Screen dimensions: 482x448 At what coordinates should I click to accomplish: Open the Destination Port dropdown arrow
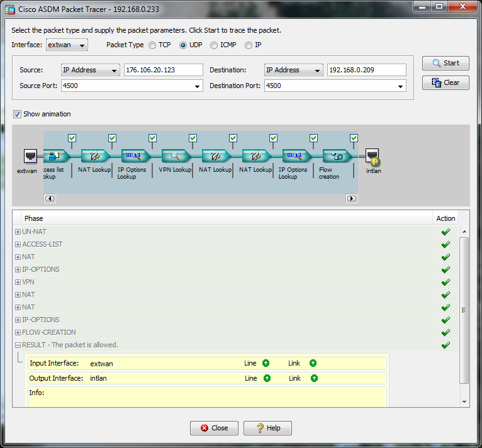[400, 86]
